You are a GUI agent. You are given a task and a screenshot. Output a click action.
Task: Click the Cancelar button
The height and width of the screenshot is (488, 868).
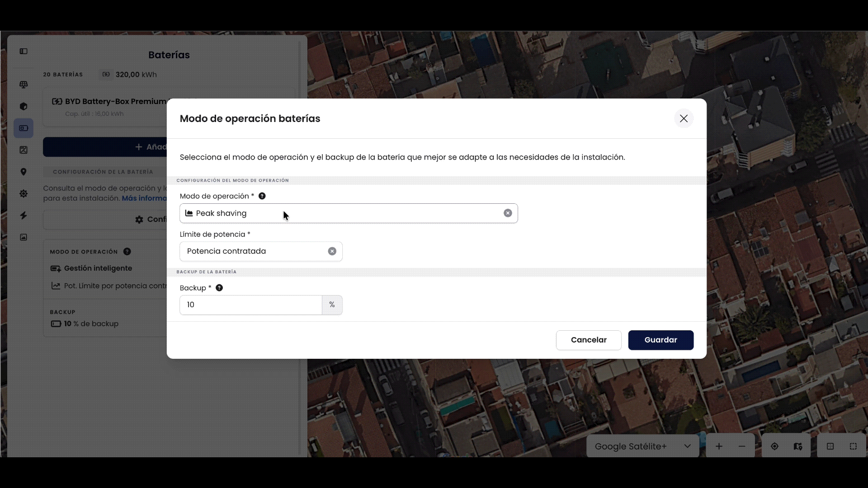[x=589, y=340]
